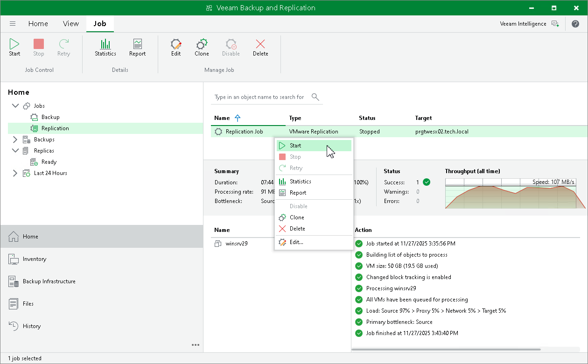Screen dimensions: 588x364
Task: Click 'VM size: 50 GB (19.5 GB used)'
Action: coord(402,266)
